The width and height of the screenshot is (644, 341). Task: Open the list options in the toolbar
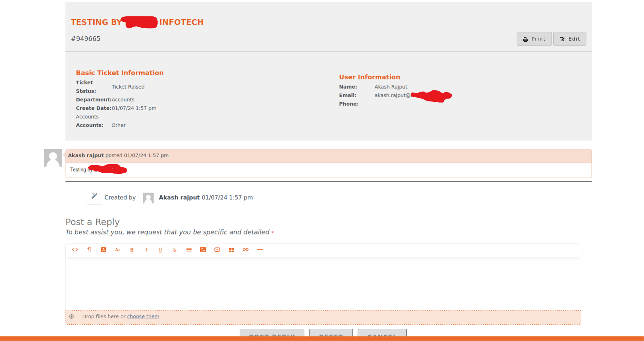189,250
